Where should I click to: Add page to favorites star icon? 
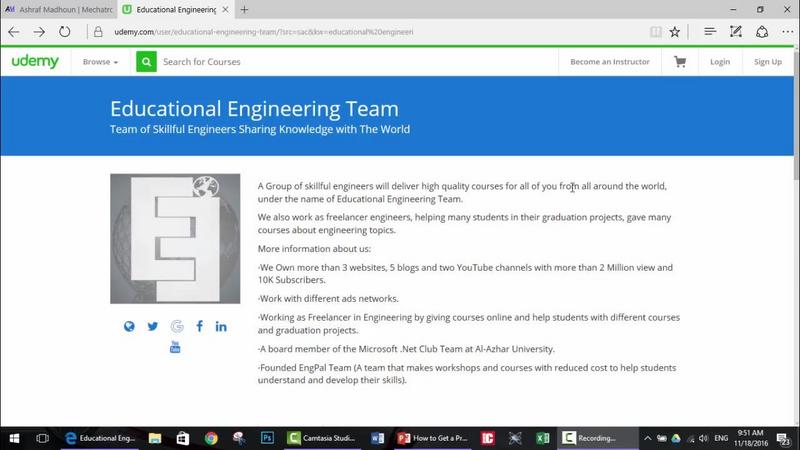(674, 32)
